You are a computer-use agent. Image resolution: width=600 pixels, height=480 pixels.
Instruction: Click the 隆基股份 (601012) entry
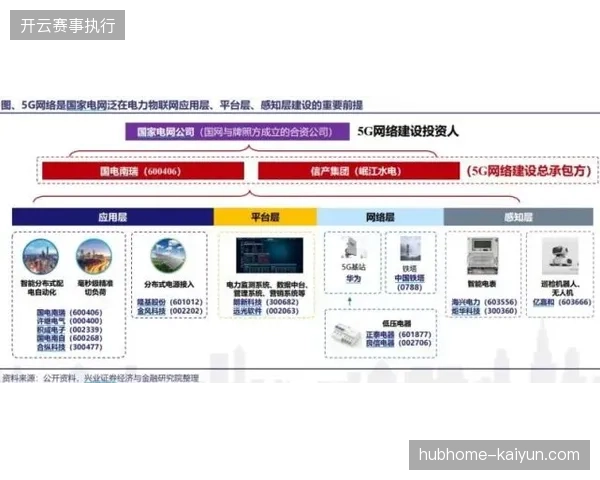[x=170, y=302]
